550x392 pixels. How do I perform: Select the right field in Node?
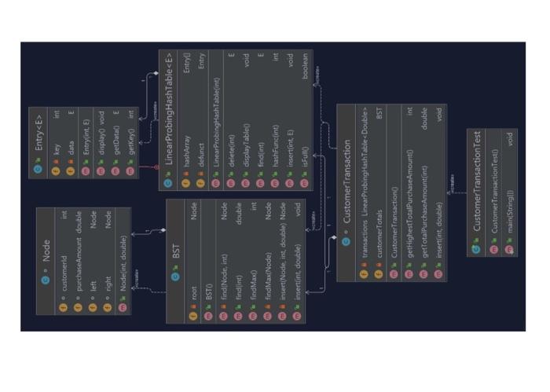(x=108, y=284)
